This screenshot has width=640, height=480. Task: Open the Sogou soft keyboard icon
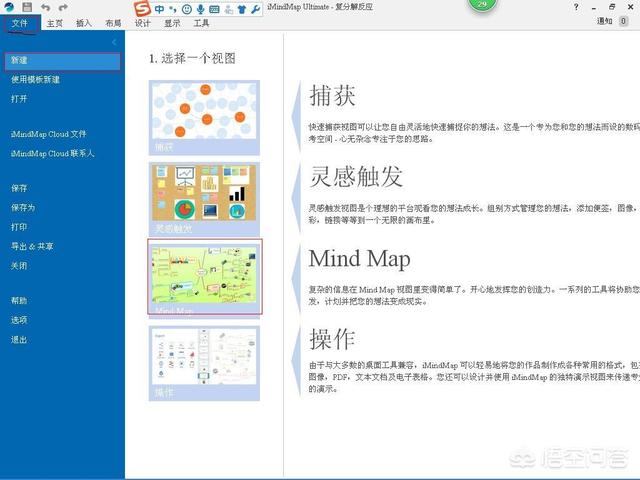(214, 8)
